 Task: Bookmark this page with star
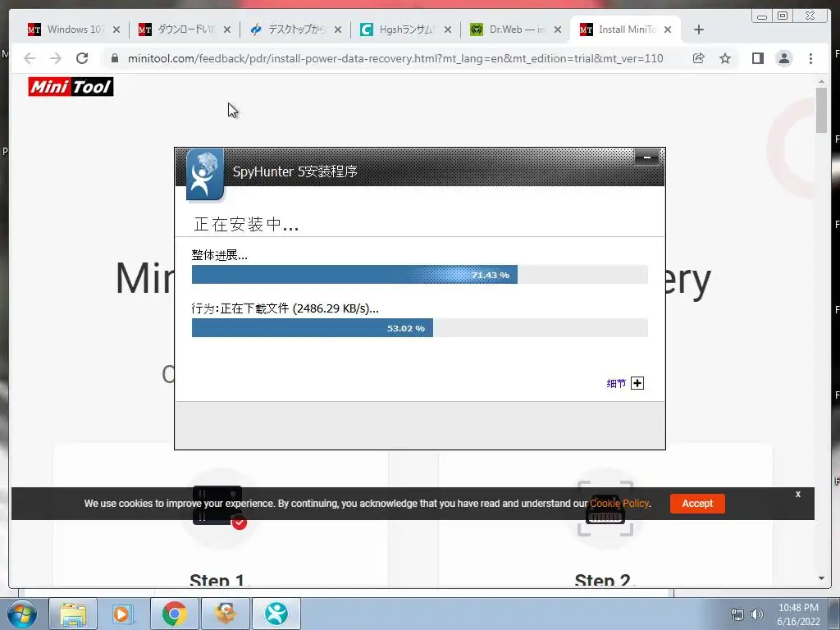(725, 58)
